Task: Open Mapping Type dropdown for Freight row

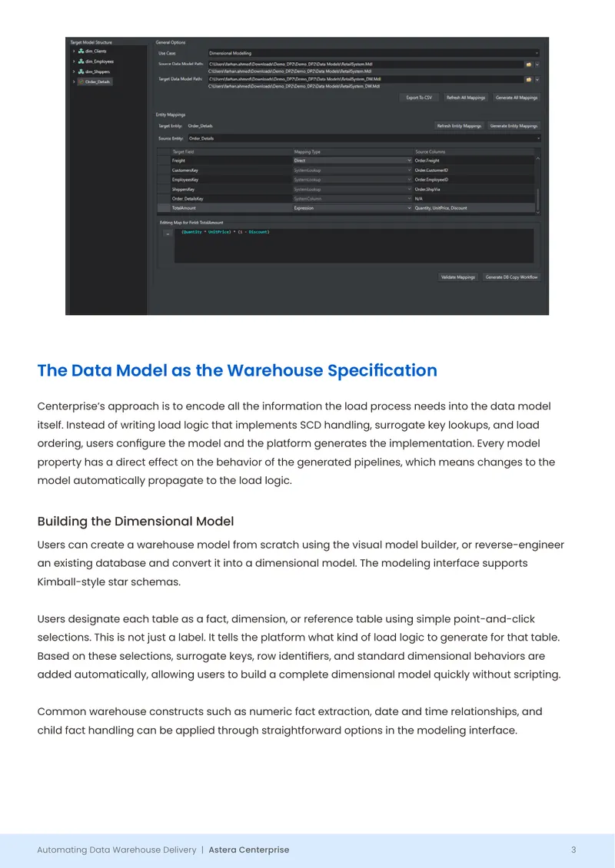Action: click(x=410, y=161)
